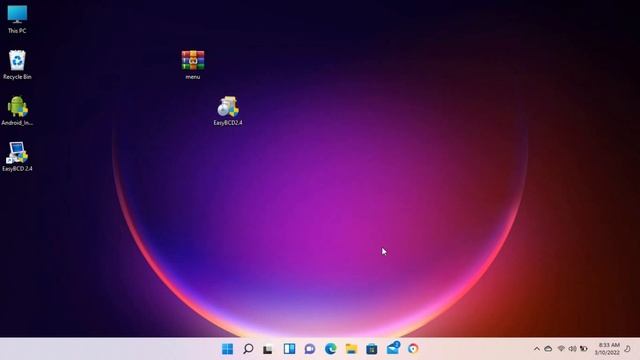This screenshot has width=640, height=360.
Task: Select the Recycle Bin icon
Action: tap(17, 64)
